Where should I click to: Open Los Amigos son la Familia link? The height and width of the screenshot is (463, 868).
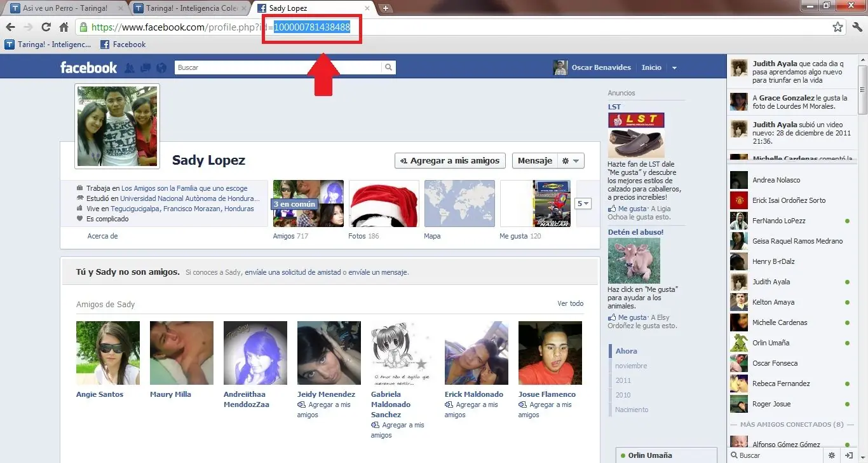(x=184, y=188)
